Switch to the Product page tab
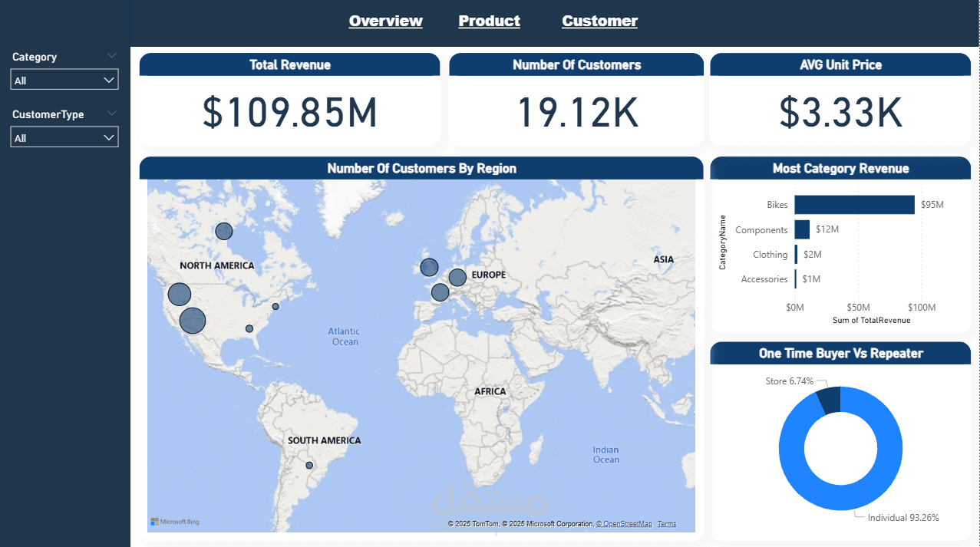This screenshot has width=980, height=547. click(x=489, y=21)
